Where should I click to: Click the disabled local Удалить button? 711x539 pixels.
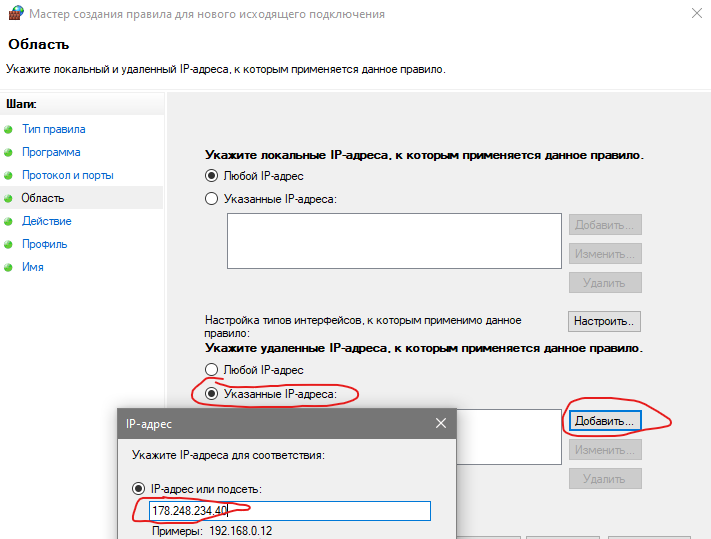(605, 283)
